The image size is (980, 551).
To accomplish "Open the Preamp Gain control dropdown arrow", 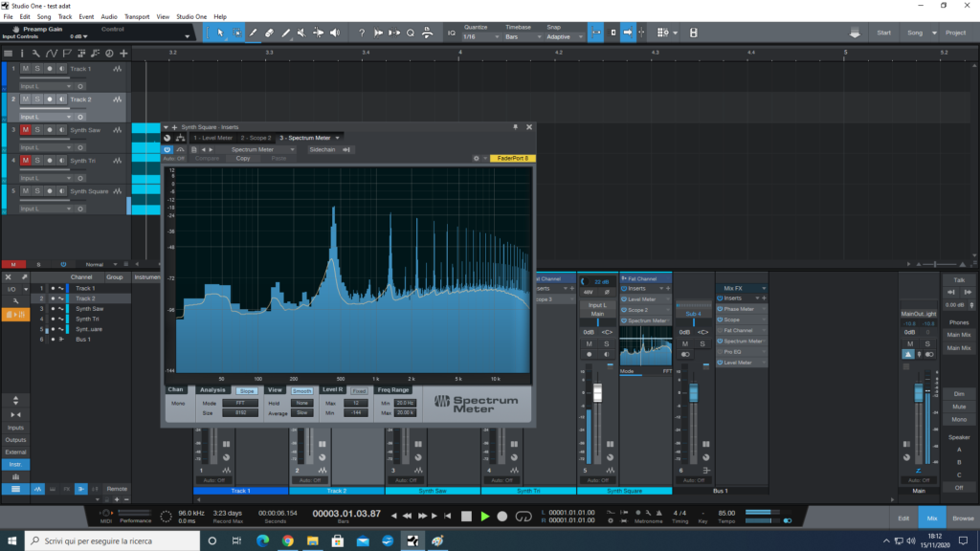I will (187, 37).
